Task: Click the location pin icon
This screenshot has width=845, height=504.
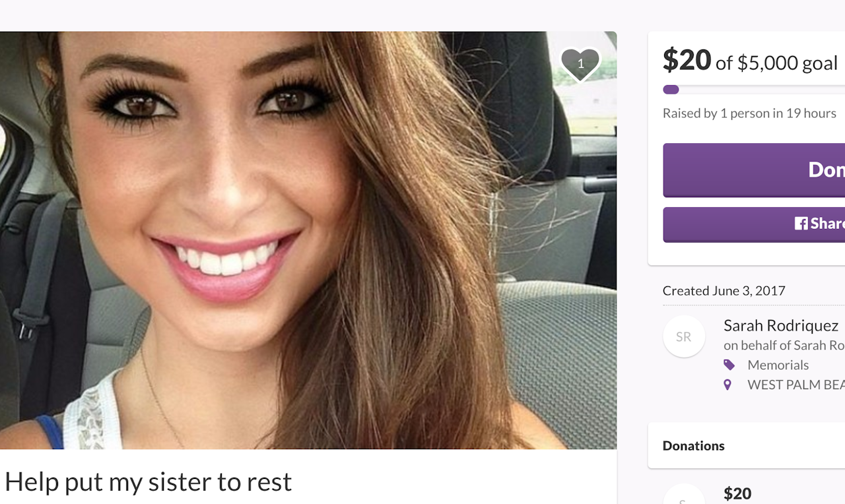Action: (727, 385)
